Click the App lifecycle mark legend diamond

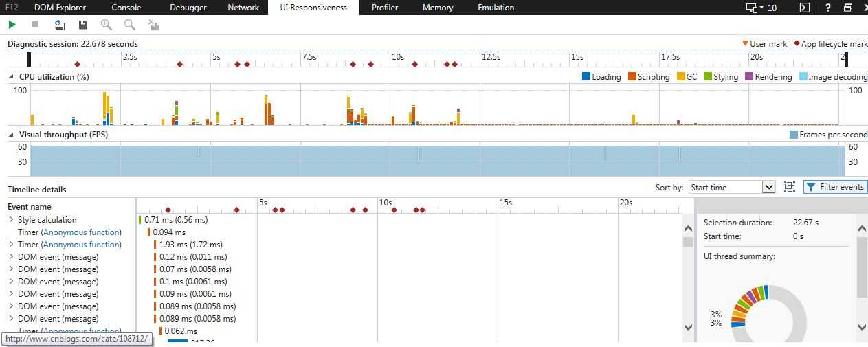797,43
